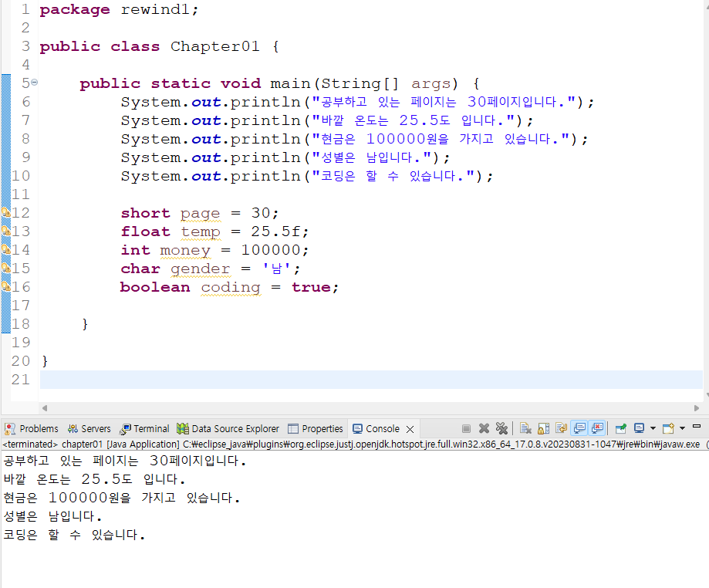709x588 pixels.
Task: Switch to the Problems tab
Action: [32, 429]
